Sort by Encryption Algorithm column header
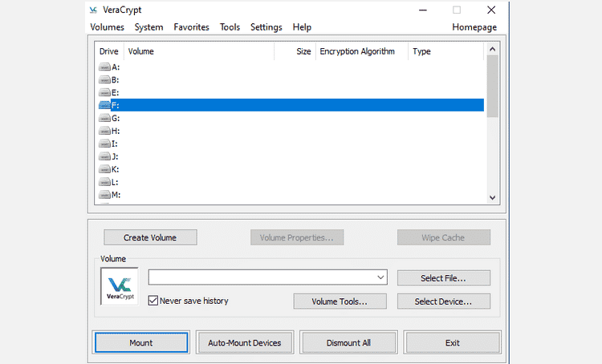Screen dimensions: 602x364 pyautogui.click(x=357, y=51)
